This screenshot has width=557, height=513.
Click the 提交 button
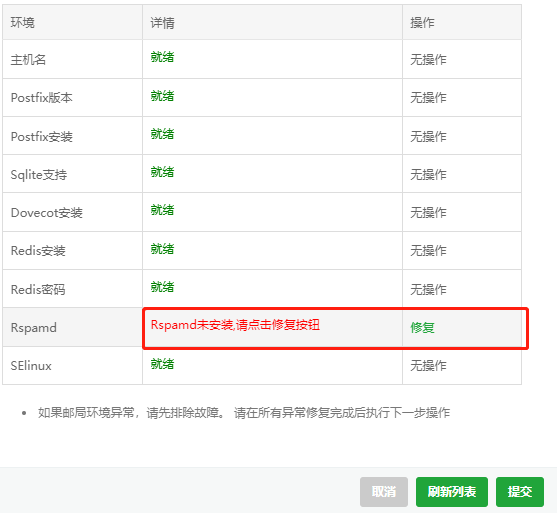point(520,492)
